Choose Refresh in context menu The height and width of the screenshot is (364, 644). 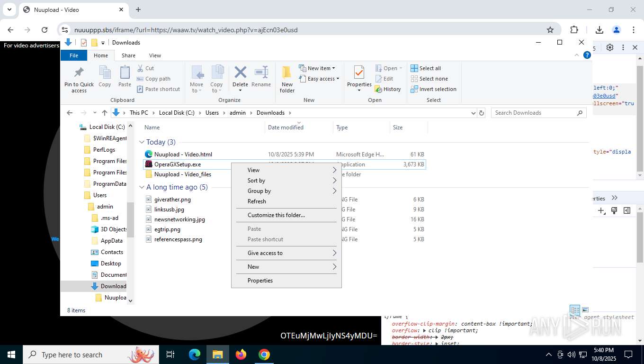tap(286, 201)
